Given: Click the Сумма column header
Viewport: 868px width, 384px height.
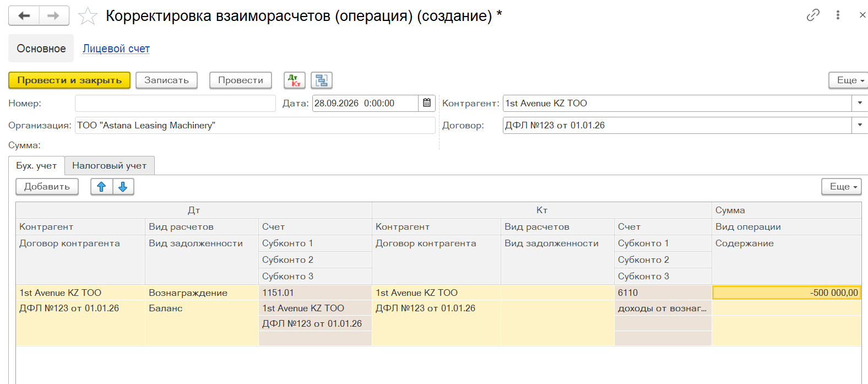Looking at the screenshot, I should (786, 210).
